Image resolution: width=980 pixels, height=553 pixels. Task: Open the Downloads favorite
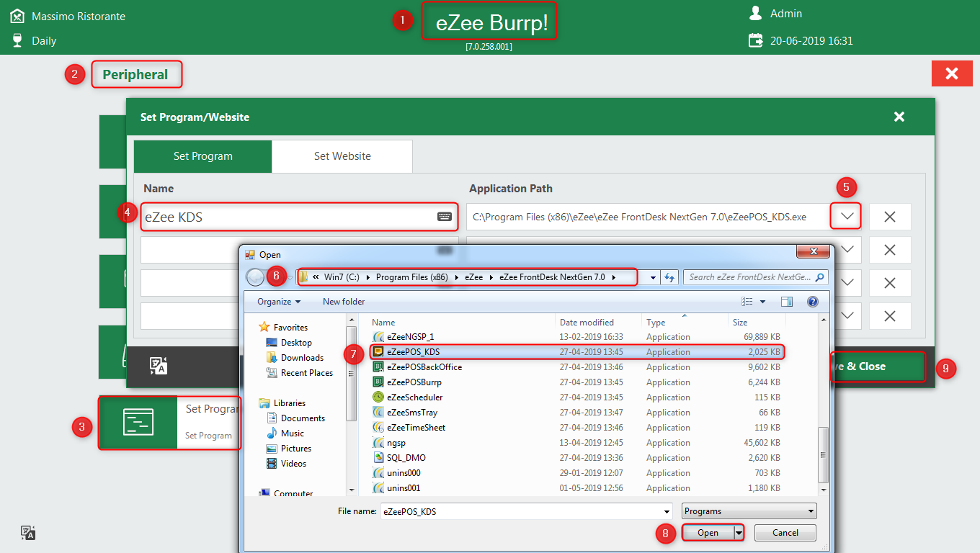click(x=302, y=358)
